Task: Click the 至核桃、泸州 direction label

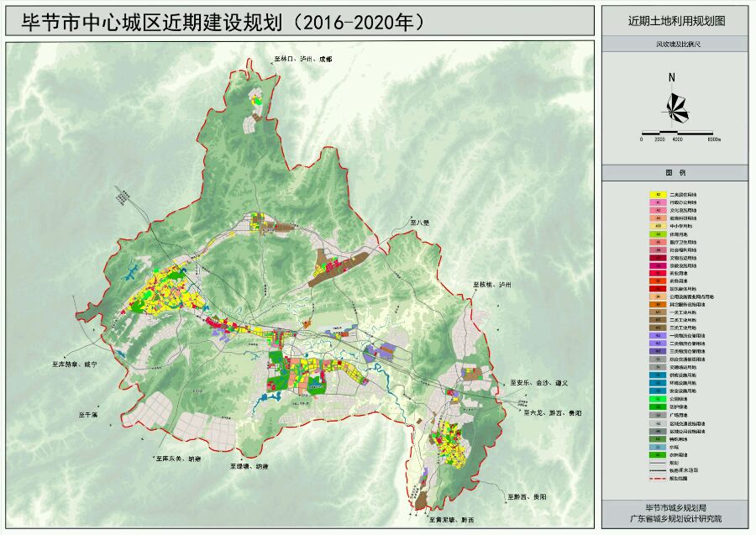Action: [491, 285]
